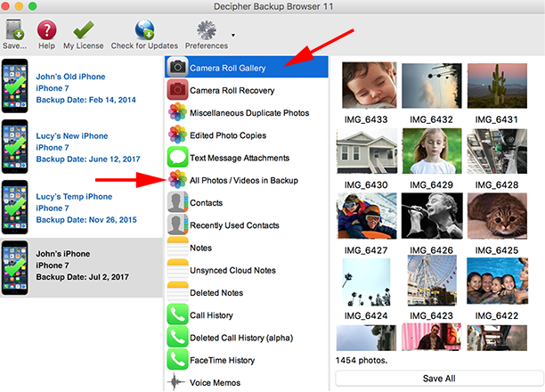Click the Lucy's Temp iPhone name text
Image resolution: width=545 pixels, height=392 pixels.
74,197
